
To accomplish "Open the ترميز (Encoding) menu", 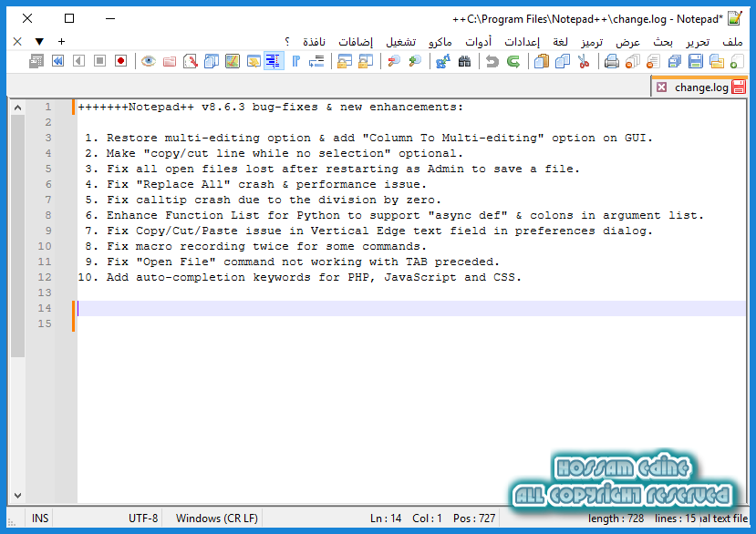I will [592, 42].
